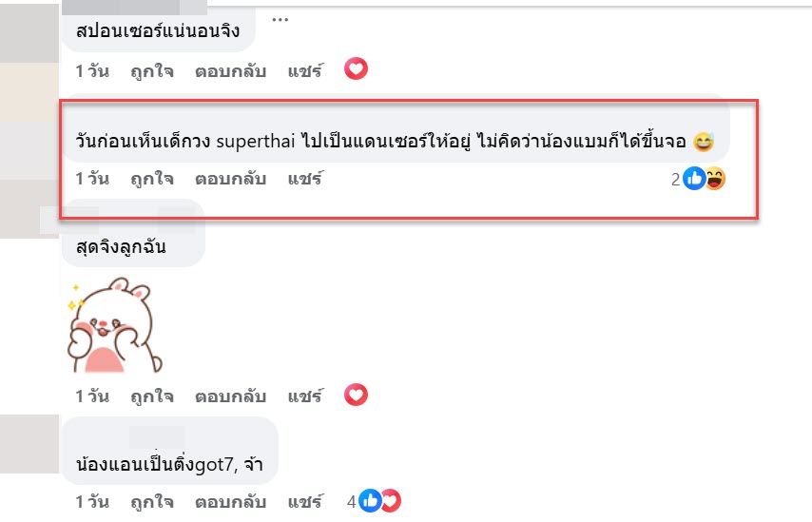This screenshot has height=522, width=812.
Task: Click แชร์ on the got7 comment
Action: [305, 501]
